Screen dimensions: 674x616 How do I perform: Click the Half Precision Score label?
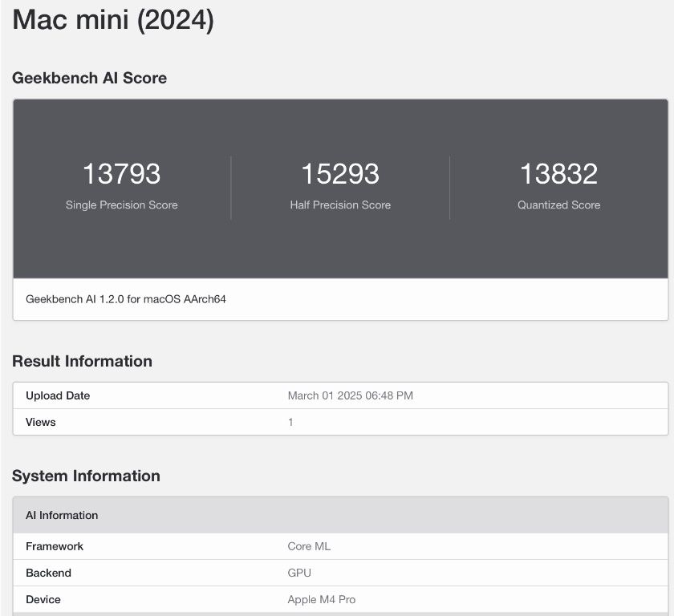click(340, 205)
